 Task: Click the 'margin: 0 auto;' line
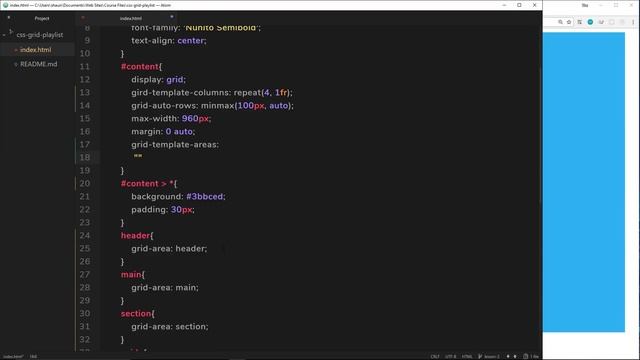[163, 131]
